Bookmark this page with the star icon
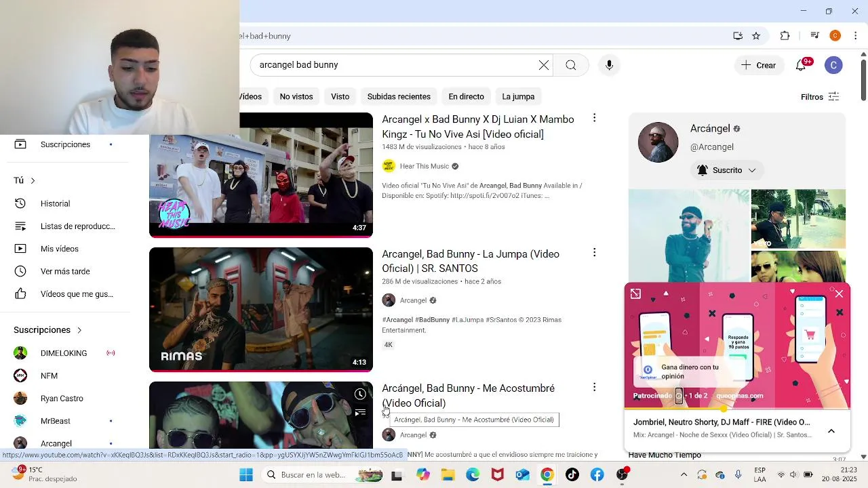868x488 pixels. pyautogui.click(x=756, y=36)
